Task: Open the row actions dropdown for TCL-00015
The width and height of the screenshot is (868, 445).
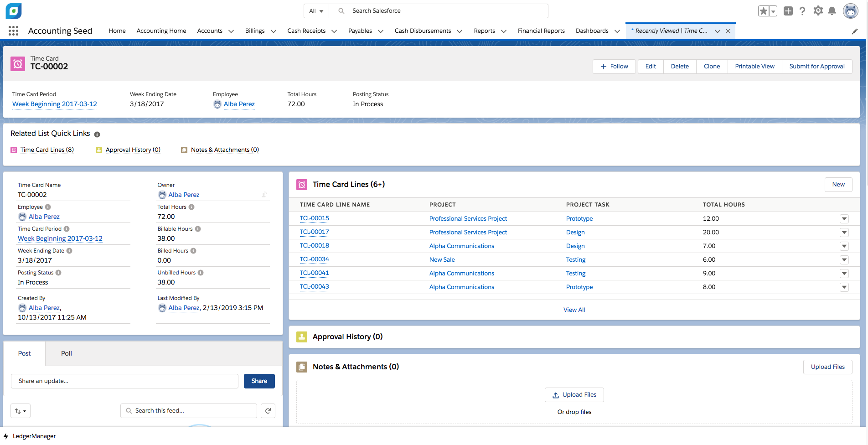Action: pos(844,218)
